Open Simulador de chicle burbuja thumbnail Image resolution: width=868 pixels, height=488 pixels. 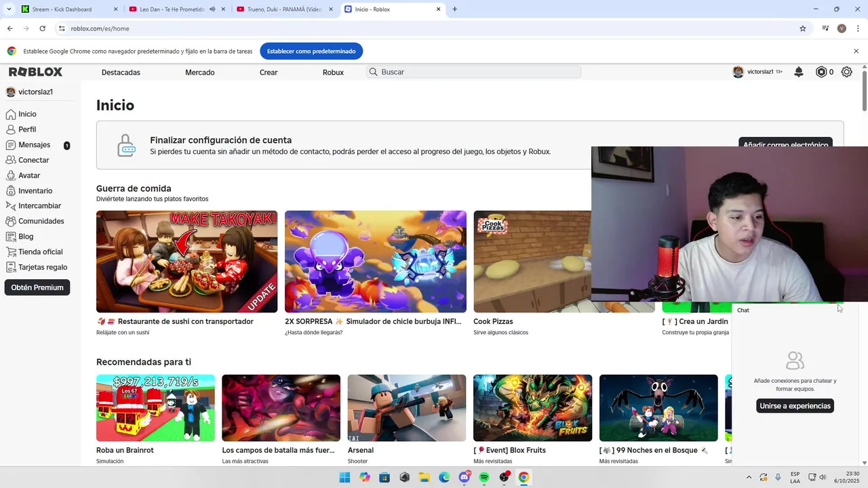click(376, 262)
